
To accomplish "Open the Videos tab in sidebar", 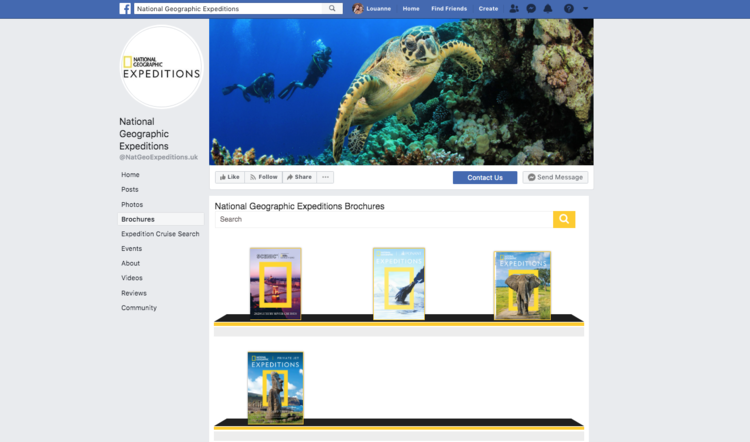I will (132, 278).
